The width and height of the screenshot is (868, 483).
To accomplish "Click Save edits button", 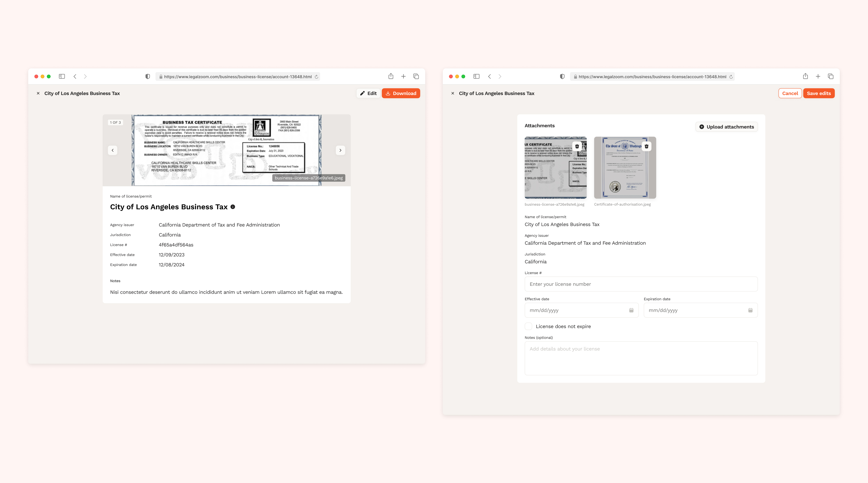I will (819, 93).
